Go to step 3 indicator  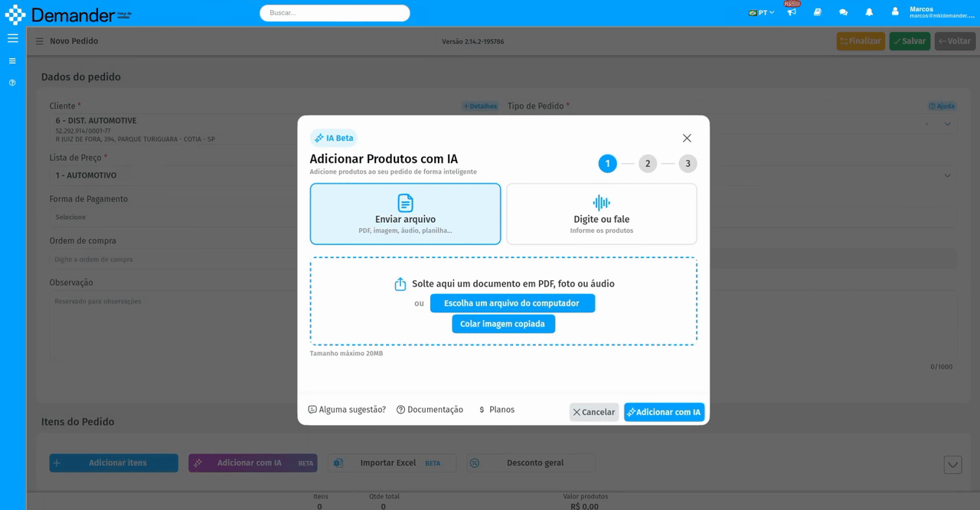(688, 163)
